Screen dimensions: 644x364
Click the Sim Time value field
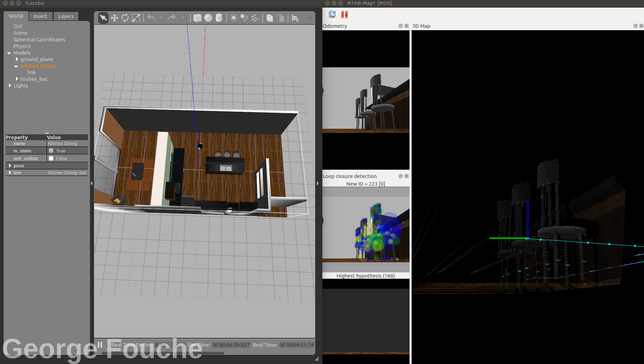pyautogui.click(x=231, y=345)
